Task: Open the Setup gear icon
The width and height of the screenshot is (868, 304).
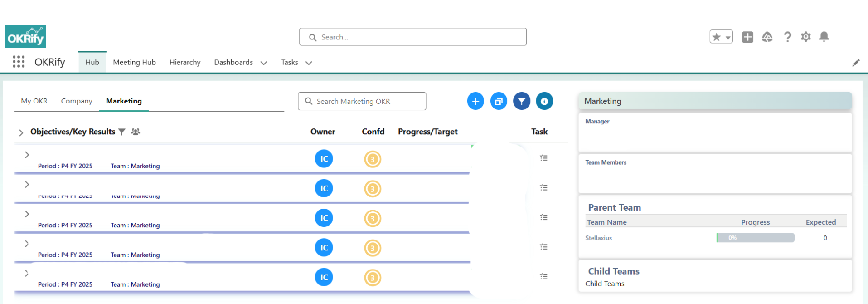Action: click(x=805, y=37)
